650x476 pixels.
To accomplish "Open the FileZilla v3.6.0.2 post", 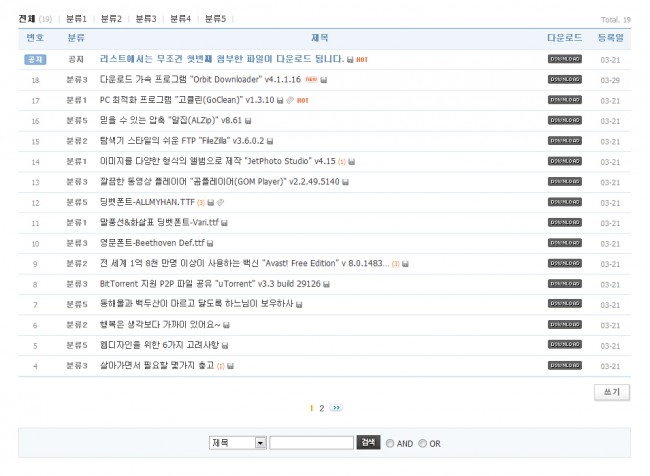I will point(182,141).
